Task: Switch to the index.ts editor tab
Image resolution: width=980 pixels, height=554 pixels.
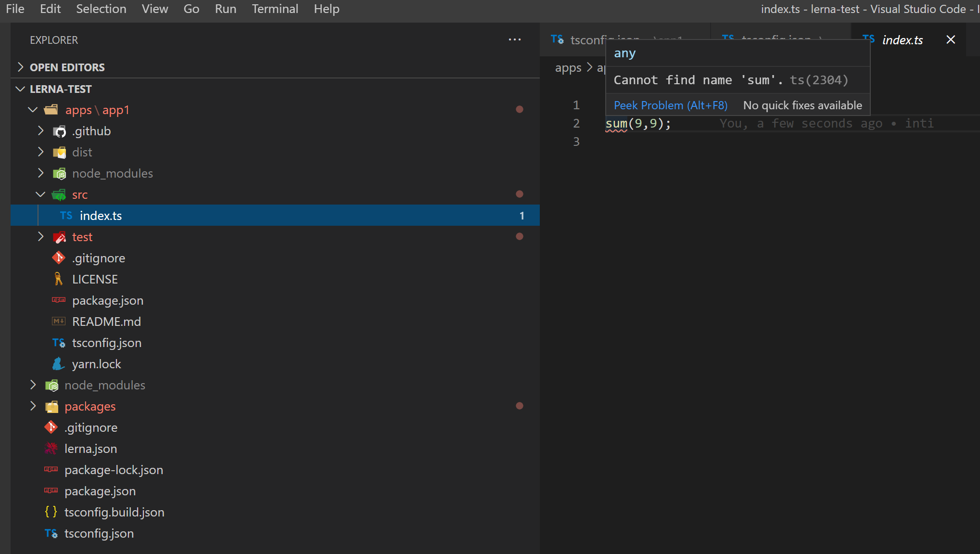Action: pyautogui.click(x=902, y=40)
